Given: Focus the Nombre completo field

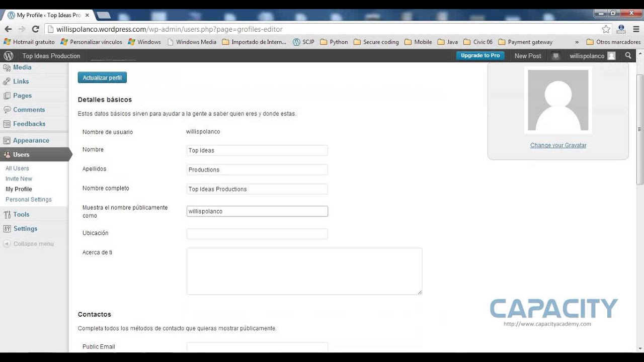Looking at the screenshot, I should click(257, 190).
